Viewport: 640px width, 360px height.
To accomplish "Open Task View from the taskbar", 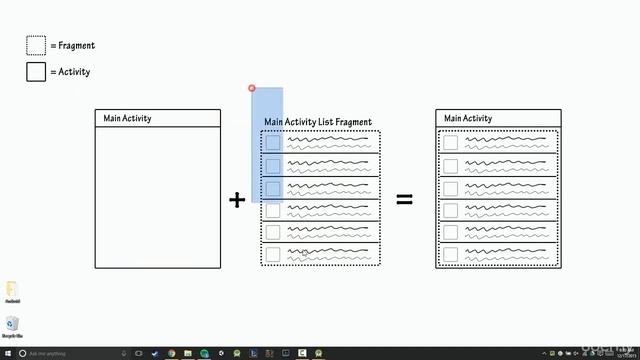I will (x=139, y=353).
